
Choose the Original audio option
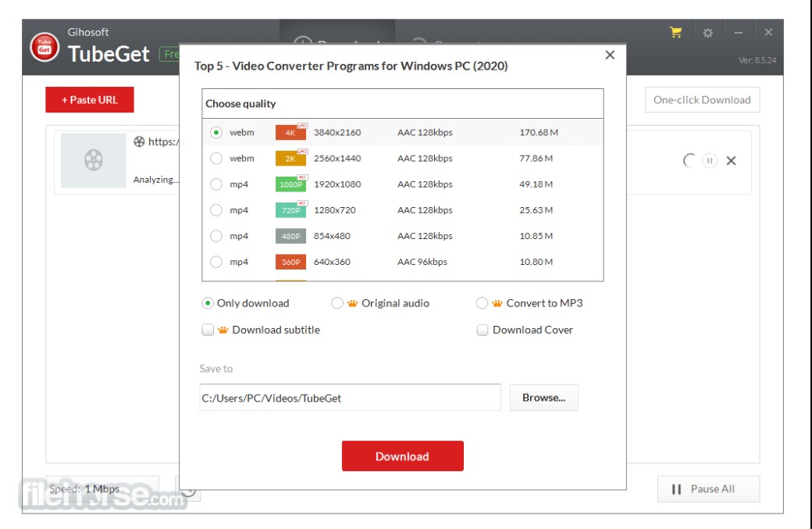pos(337,303)
